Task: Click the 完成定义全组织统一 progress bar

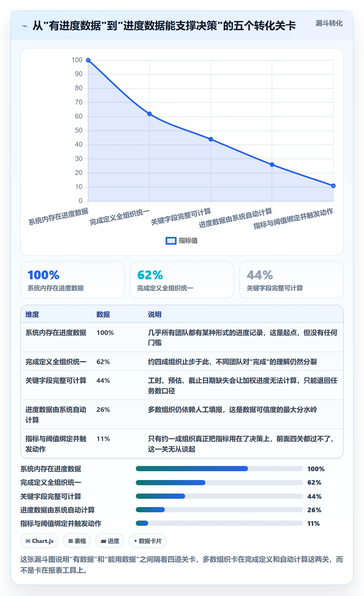Action: click(219, 483)
